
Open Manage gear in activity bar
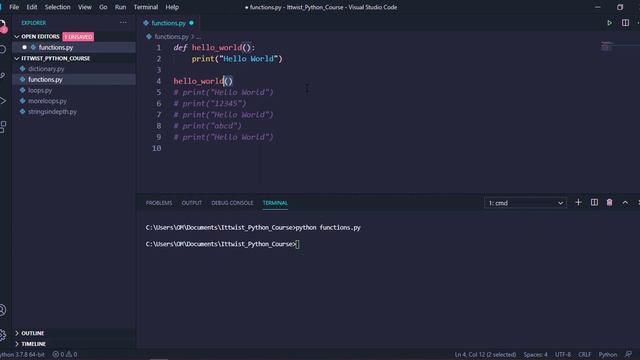coord(2,335)
